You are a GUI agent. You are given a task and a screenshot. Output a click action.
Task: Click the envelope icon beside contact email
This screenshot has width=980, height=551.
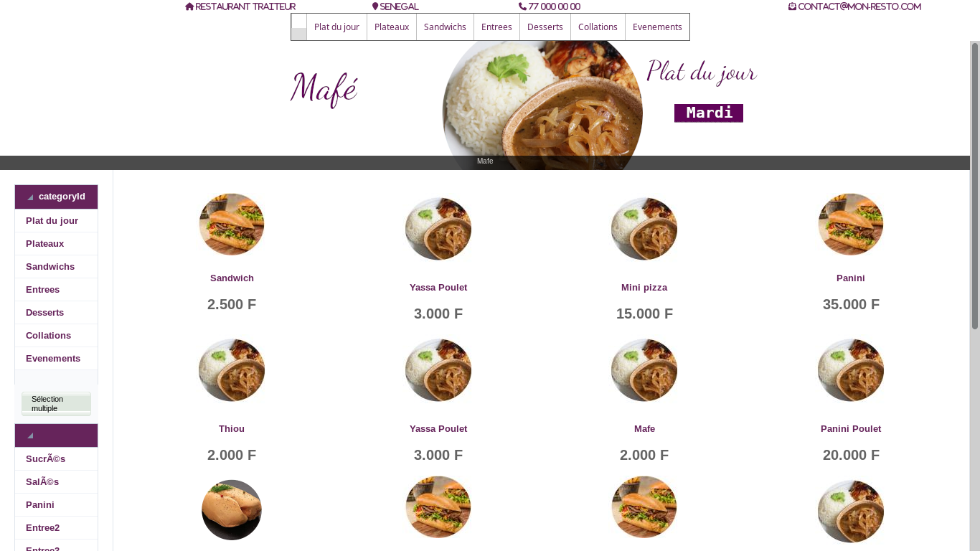coord(792,6)
